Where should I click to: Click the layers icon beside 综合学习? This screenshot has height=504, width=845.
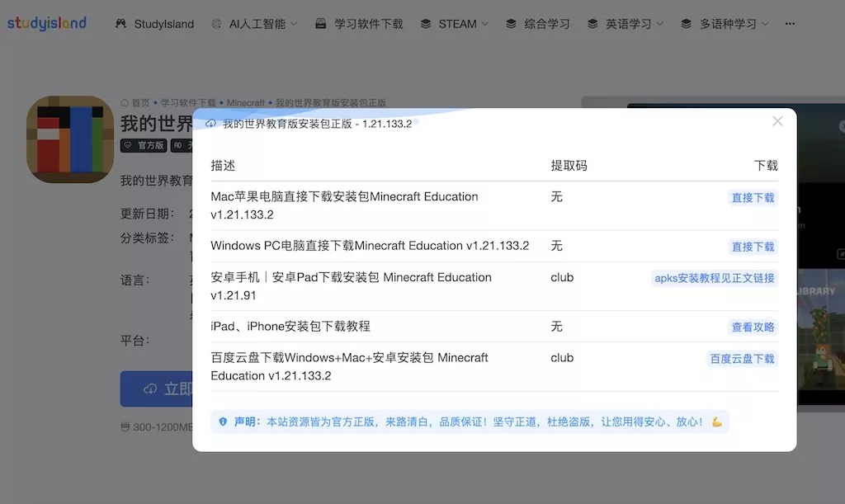click(x=511, y=24)
